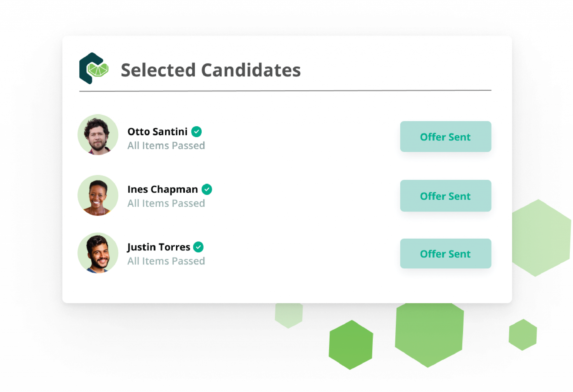The width and height of the screenshot is (573, 392).
Task: Click All Items Passed under Otto Santini
Action: pyautogui.click(x=166, y=145)
